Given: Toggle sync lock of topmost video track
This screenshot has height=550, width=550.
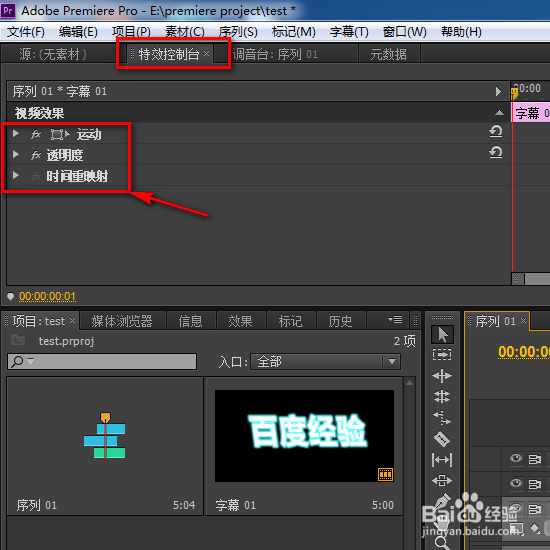Looking at the screenshot, I should (535, 459).
